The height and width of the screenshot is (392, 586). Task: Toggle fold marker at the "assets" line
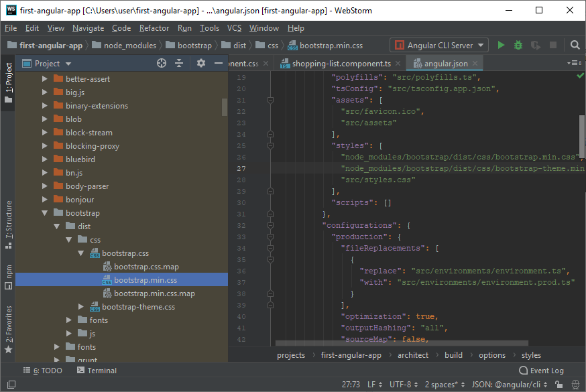pyautogui.click(x=270, y=100)
